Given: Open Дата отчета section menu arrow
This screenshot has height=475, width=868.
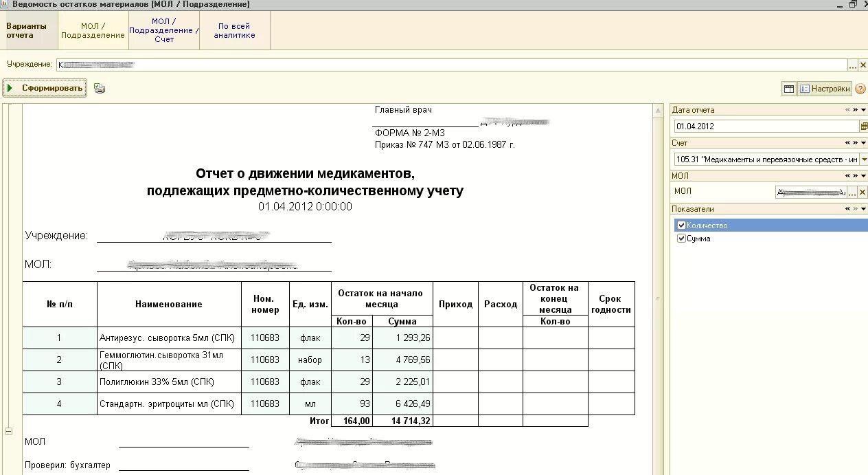Looking at the screenshot, I should pyautogui.click(x=864, y=110).
